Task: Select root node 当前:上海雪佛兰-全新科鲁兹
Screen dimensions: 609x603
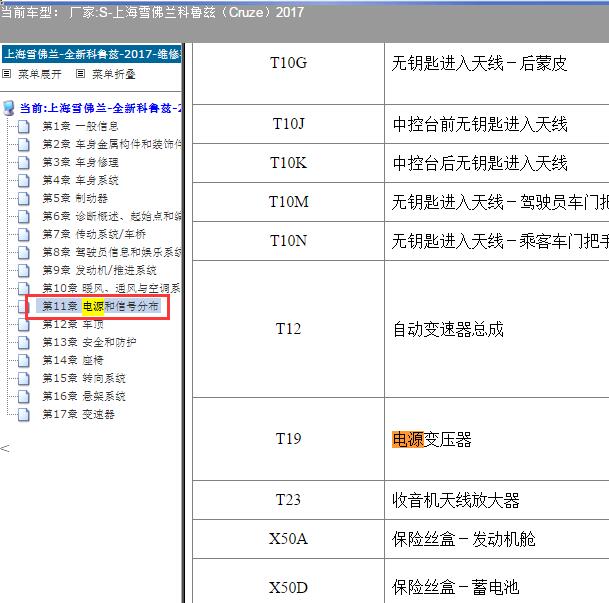Action: [101, 108]
